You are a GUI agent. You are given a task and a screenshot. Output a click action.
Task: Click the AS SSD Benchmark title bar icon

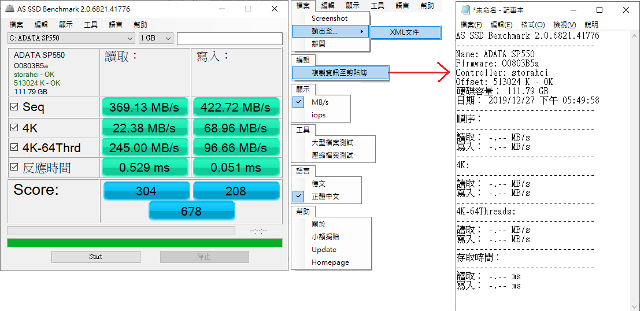tap(10, 9)
